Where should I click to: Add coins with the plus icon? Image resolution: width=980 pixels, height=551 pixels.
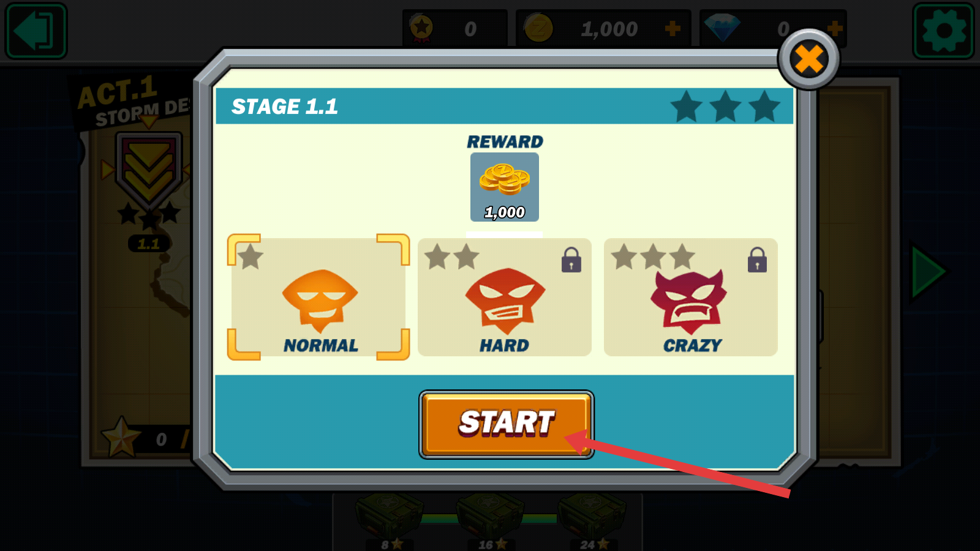[673, 28]
